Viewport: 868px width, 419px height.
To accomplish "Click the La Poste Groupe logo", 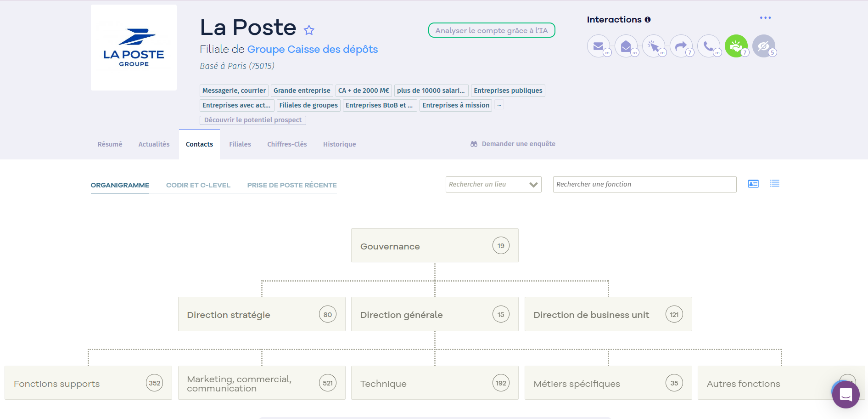I will point(134,48).
